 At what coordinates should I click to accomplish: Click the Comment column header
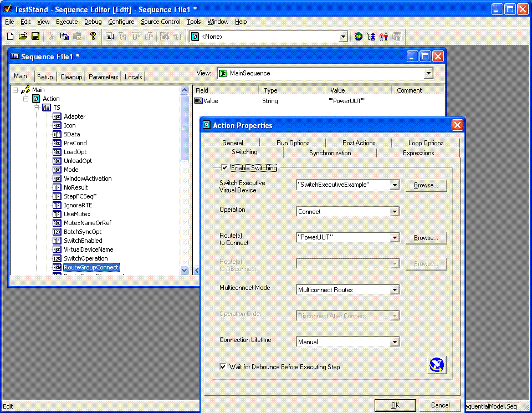(418, 90)
